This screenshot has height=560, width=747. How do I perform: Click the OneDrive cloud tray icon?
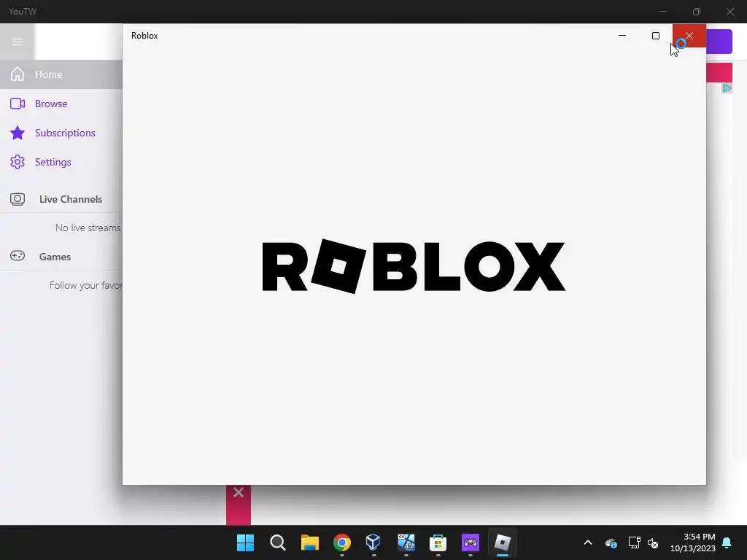point(611,542)
